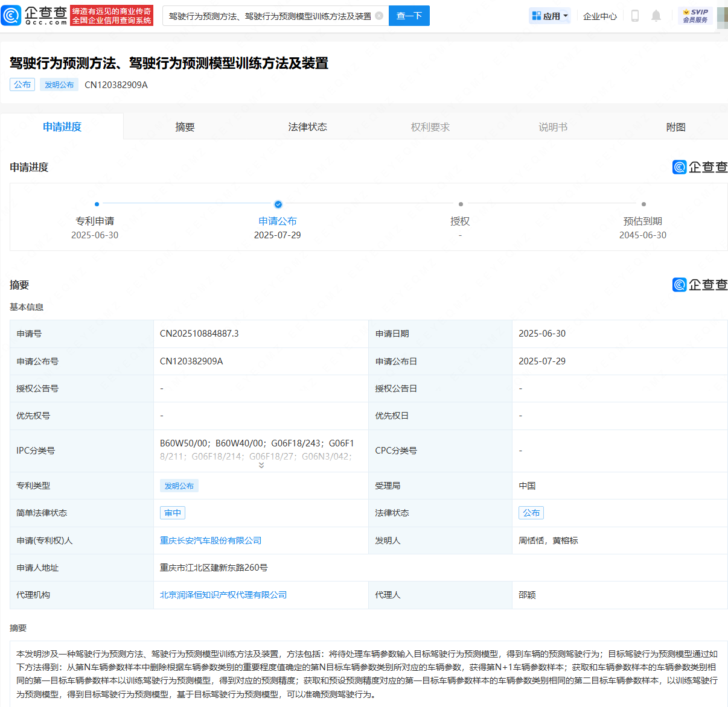The image size is (728, 707).
Task: Click the 申请公布 step label
Action: point(278,221)
